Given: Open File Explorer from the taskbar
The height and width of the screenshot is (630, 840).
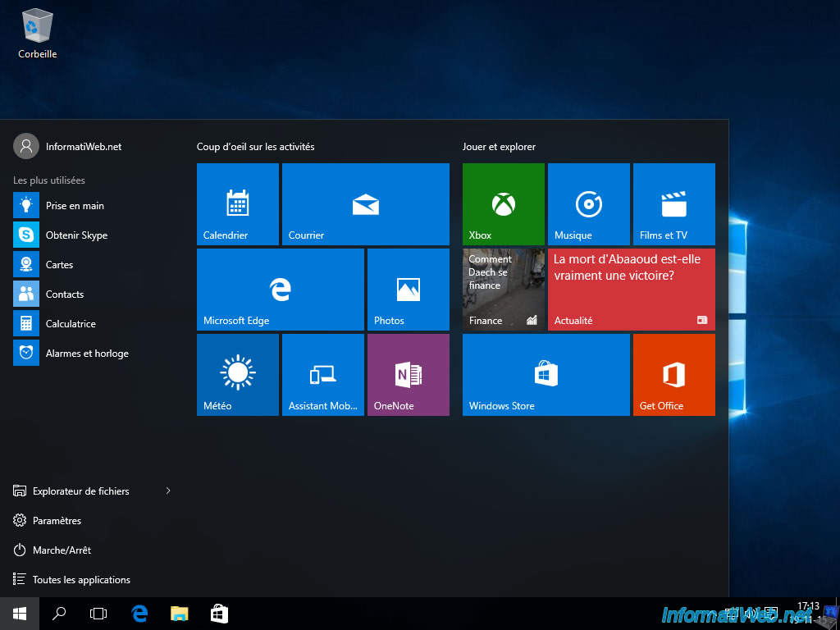Looking at the screenshot, I should [x=180, y=614].
